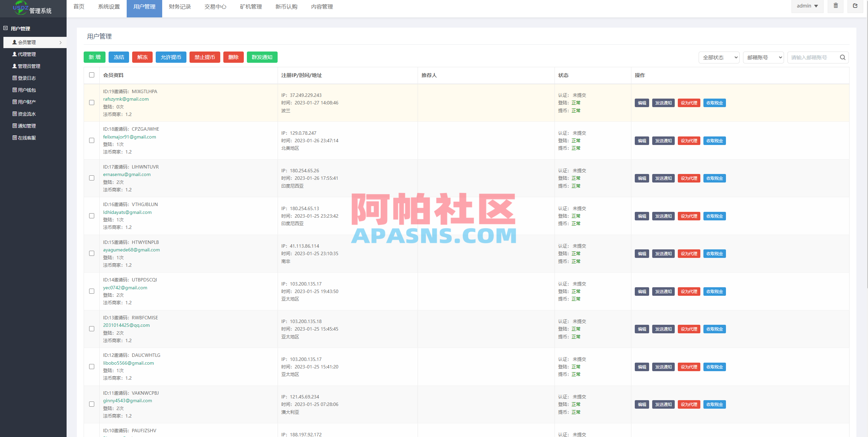Click the trash icon in the top bar

(836, 6)
